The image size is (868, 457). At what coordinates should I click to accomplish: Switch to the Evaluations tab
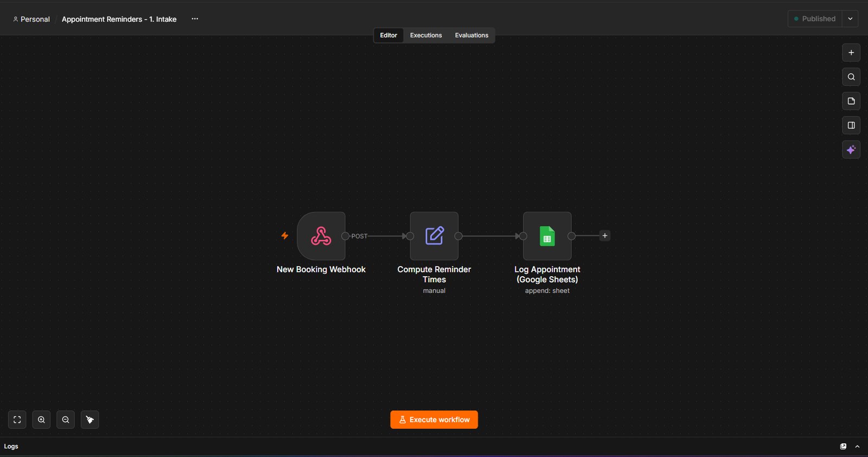pos(471,35)
